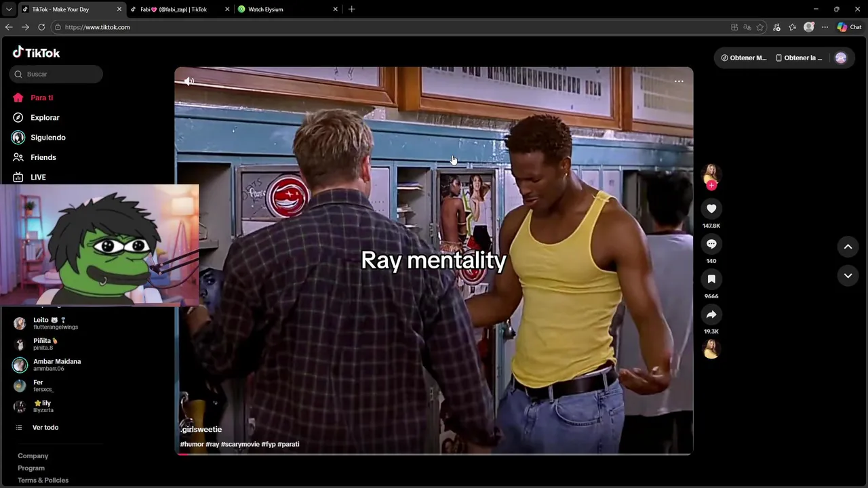This screenshot has width=868, height=488.
Task: Click the Obtener M... coins button
Action: 744,58
